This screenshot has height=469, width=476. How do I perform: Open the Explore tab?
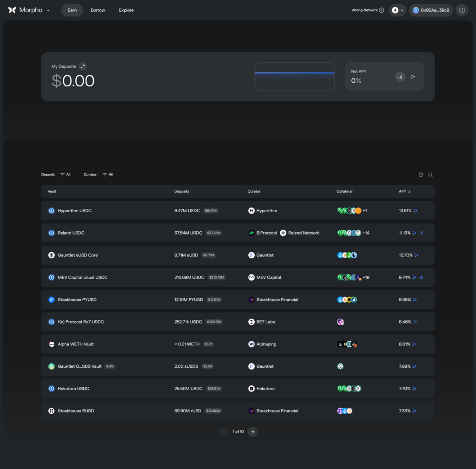(x=126, y=10)
